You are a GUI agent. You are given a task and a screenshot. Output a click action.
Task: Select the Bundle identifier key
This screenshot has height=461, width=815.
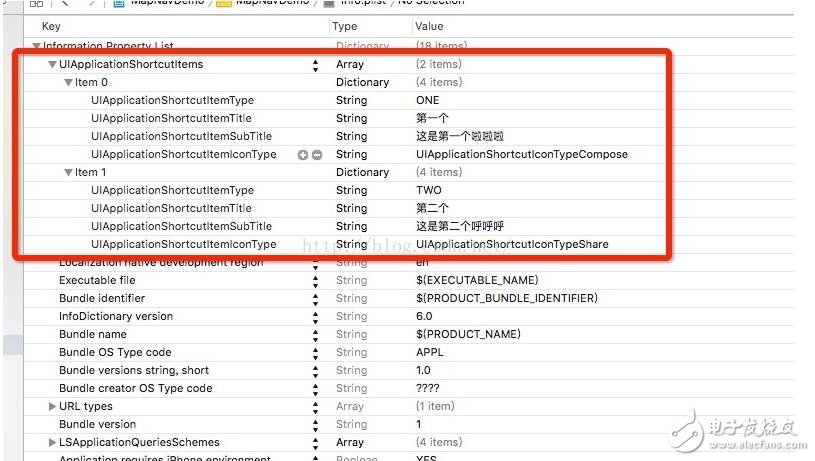102,298
